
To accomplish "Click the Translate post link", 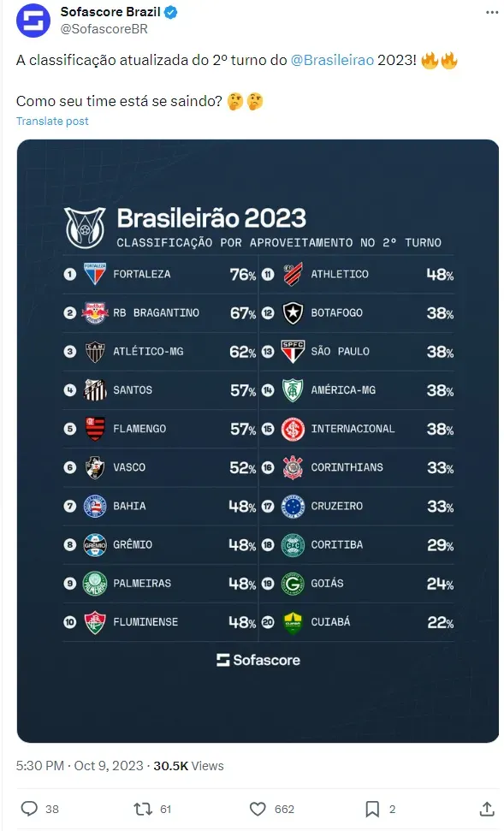I will coord(52,122).
